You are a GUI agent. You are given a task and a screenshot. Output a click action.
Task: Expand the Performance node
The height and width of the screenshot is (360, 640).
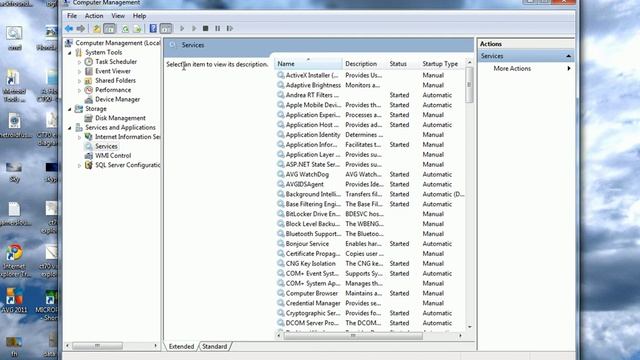click(x=79, y=90)
